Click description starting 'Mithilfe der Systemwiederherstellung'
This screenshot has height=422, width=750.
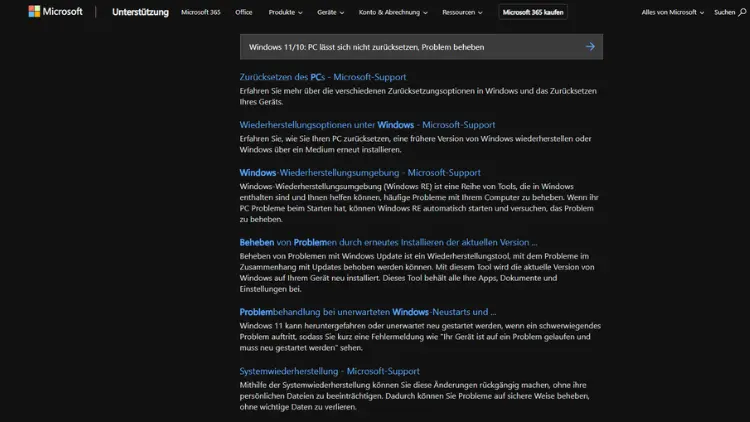pyautogui.click(x=414, y=396)
